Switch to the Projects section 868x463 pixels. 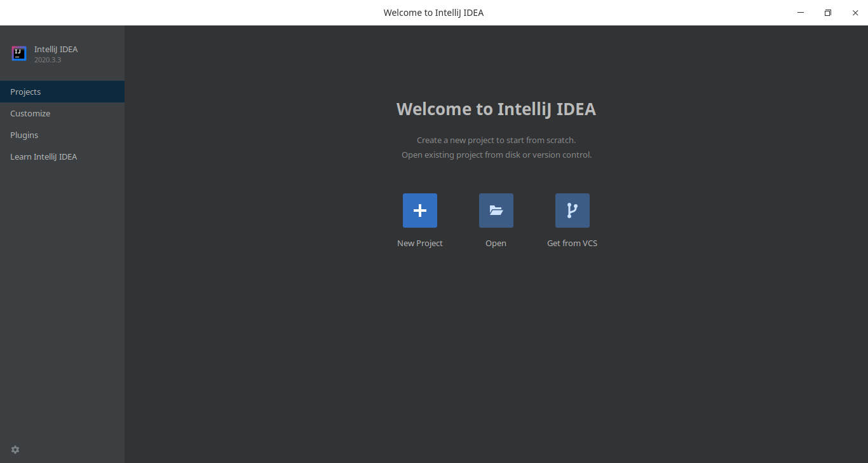[25, 92]
